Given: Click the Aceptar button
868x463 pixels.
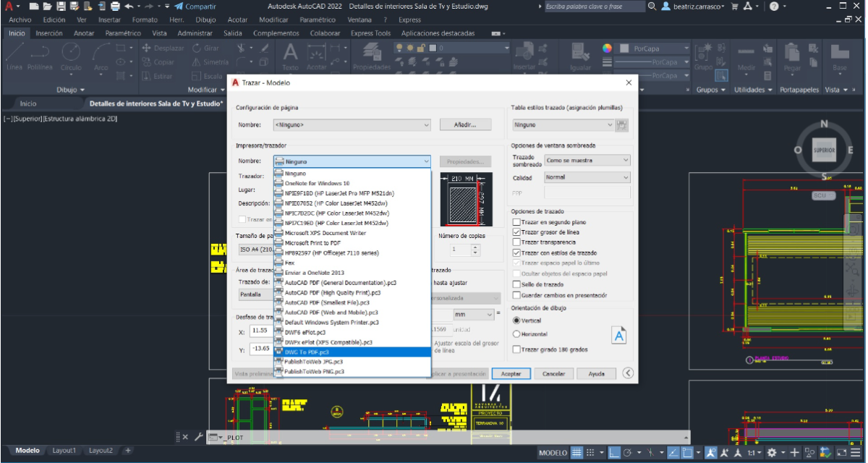Looking at the screenshot, I should pos(511,373).
